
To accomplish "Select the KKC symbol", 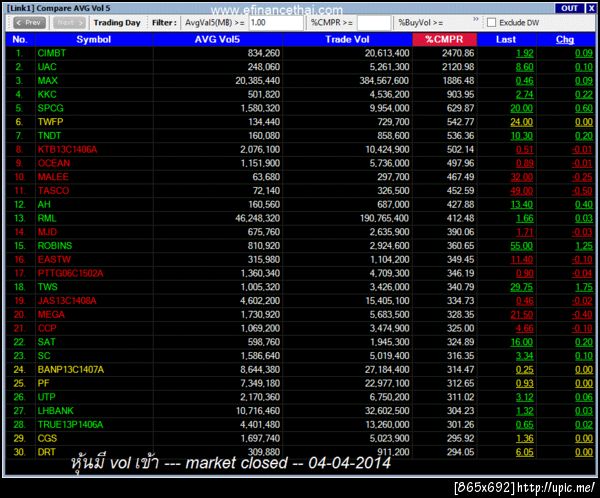I will coord(47,95).
